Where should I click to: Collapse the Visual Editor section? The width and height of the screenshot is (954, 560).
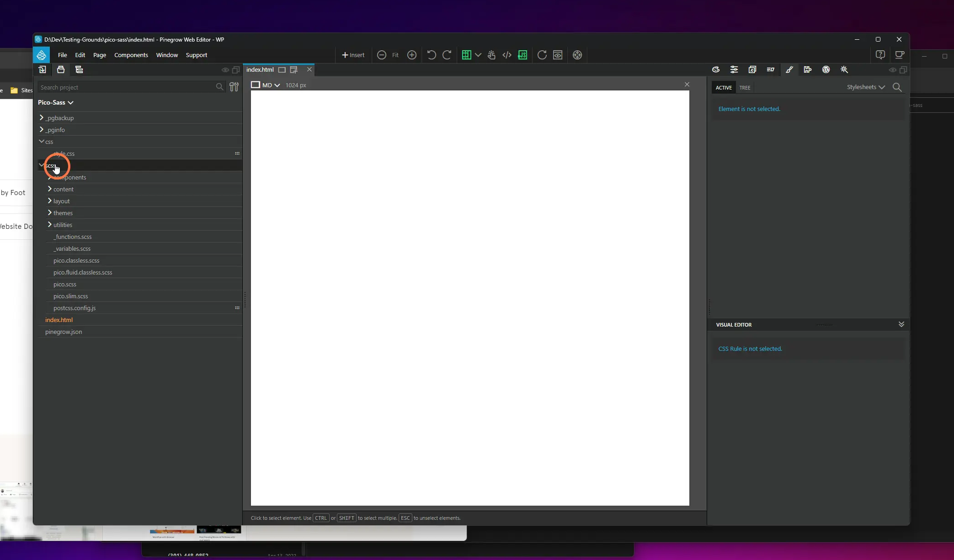[x=901, y=324]
